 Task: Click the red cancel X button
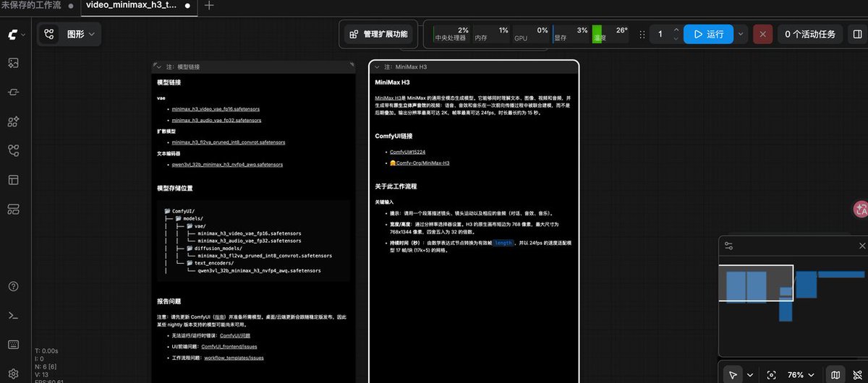point(762,34)
